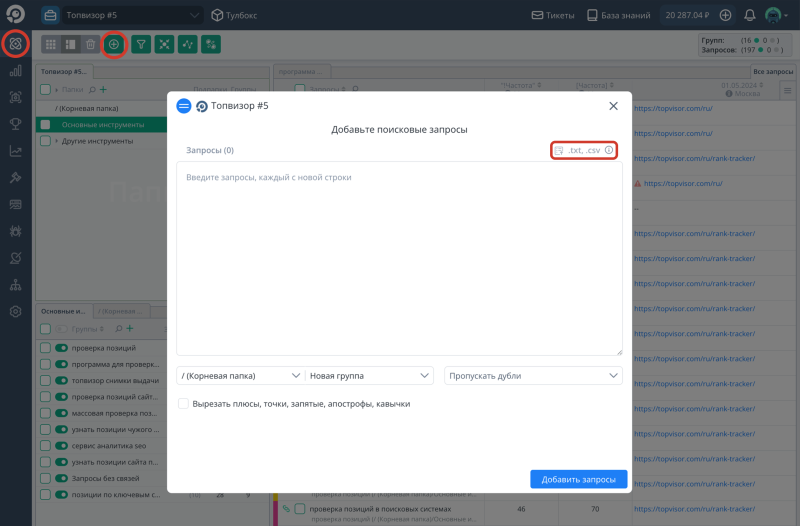Screen dimensions: 800x526
Task: Click the .txt, .csv file import icon
Action: tap(560, 150)
